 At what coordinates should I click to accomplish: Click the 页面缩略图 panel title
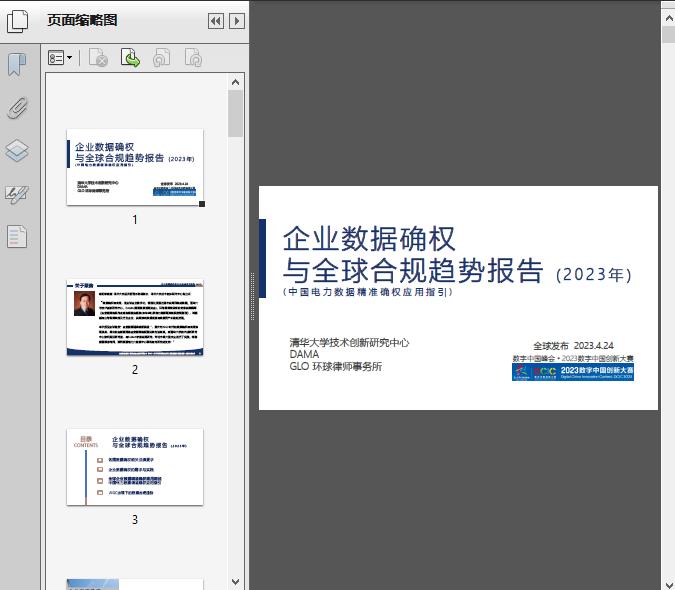click(x=82, y=20)
